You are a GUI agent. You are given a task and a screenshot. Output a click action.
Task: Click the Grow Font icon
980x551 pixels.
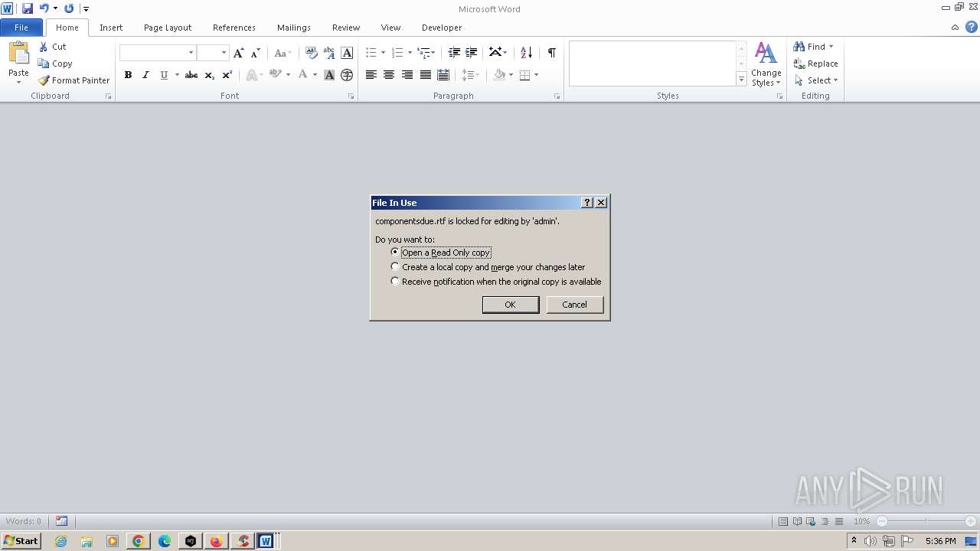click(239, 53)
